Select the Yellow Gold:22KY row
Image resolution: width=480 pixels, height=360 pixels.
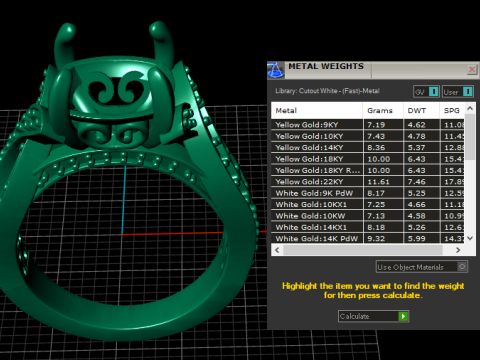click(x=368, y=182)
